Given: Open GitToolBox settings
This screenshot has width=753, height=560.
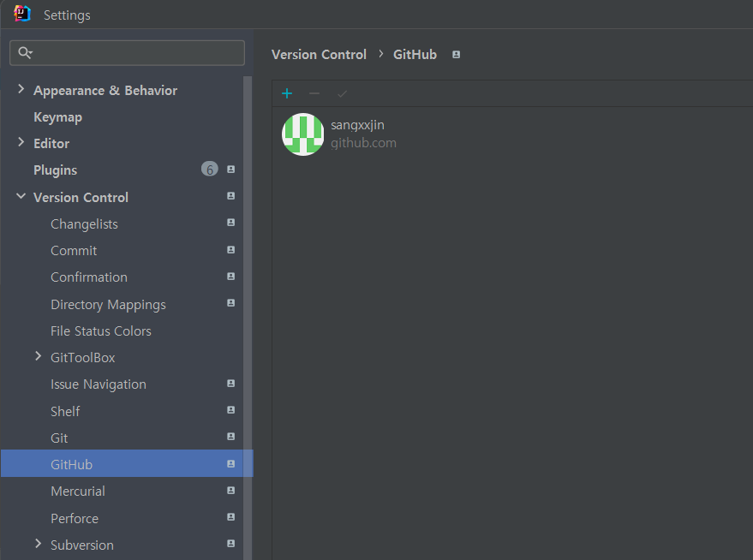Looking at the screenshot, I should pyautogui.click(x=82, y=358).
